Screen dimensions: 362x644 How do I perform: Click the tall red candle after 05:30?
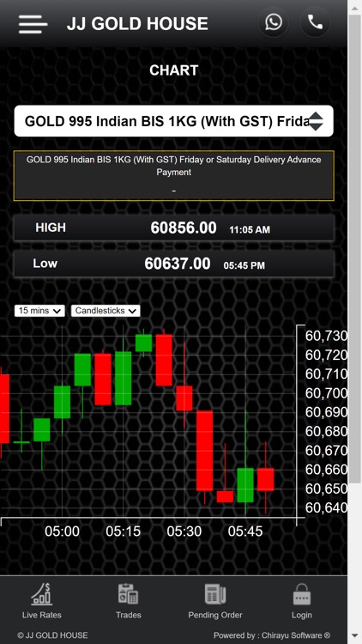204,451
